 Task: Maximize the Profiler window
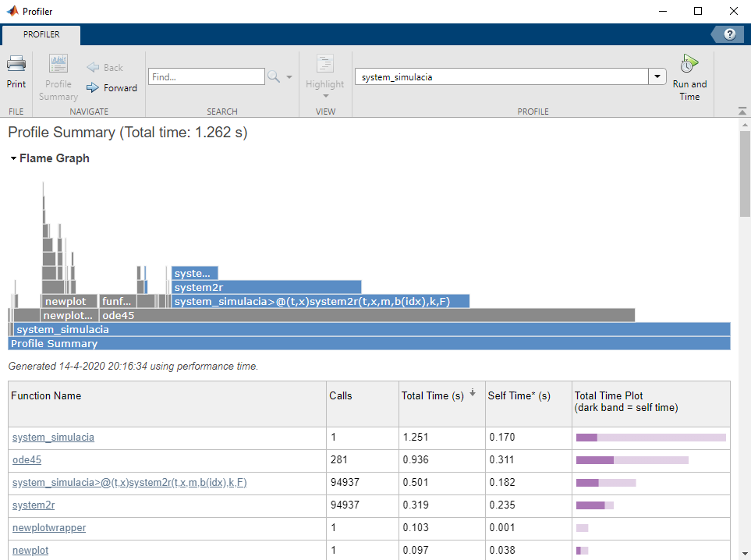[x=698, y=11]
